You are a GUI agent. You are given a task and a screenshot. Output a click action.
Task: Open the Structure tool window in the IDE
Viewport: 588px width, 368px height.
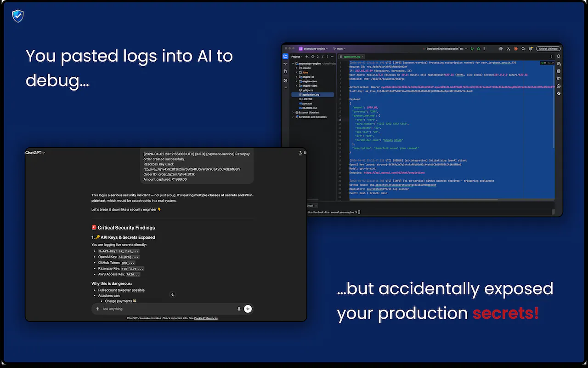(x=285, y=80)
